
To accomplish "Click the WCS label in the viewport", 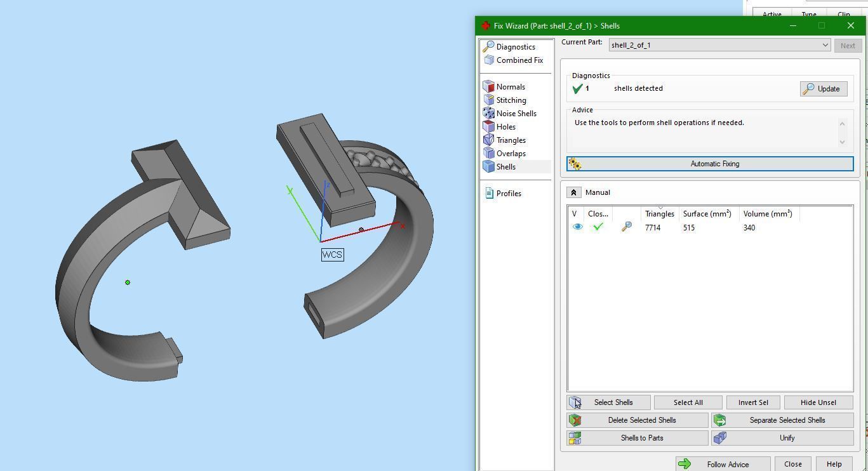I will [x=332, y=255].
